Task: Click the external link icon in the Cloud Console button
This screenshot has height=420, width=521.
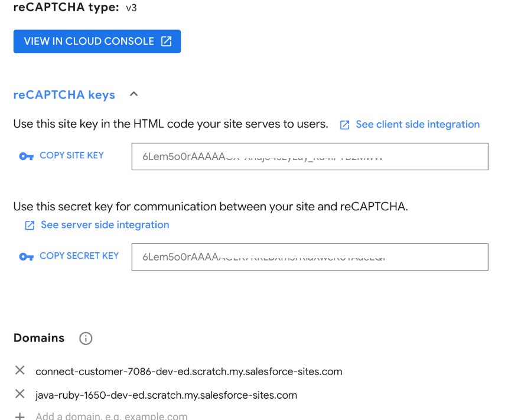Action: click(x=167, y=41)
